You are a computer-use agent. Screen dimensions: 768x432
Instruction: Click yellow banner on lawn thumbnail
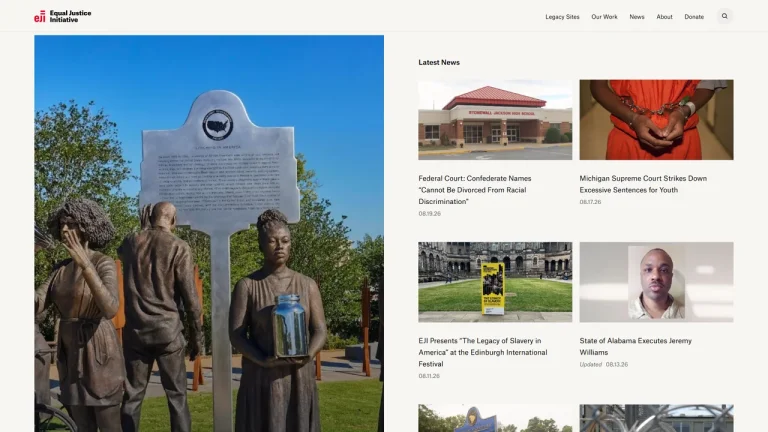coord(495,282)
